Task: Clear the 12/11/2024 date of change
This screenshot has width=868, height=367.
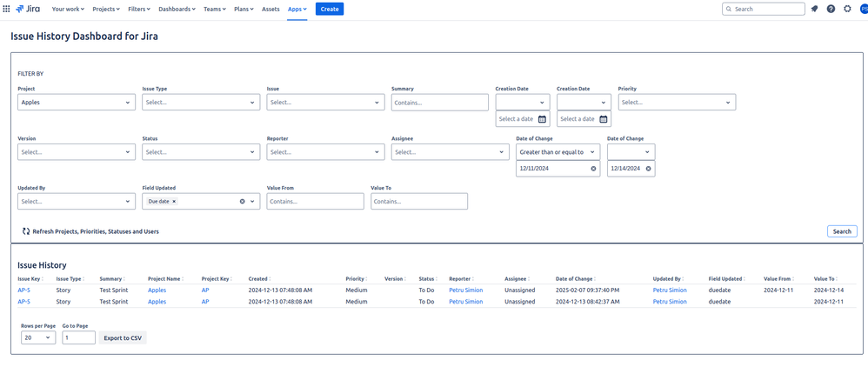Action: (593, 169)
